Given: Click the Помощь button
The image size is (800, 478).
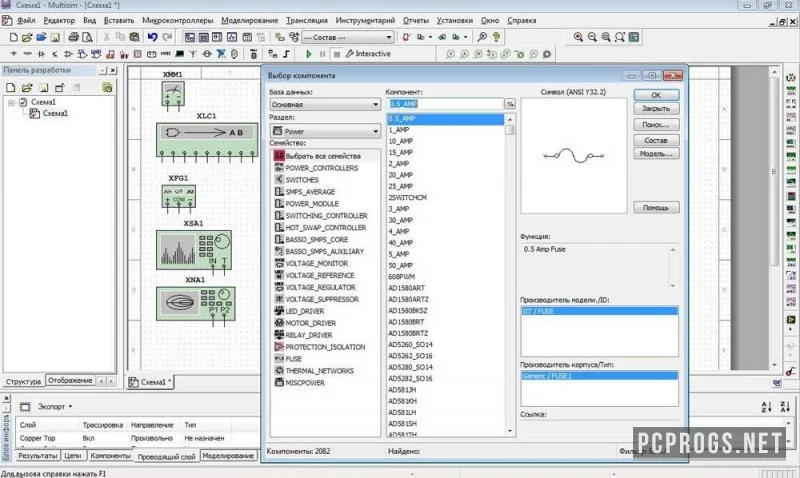Looking at the screenshot, I should point(656,208).
